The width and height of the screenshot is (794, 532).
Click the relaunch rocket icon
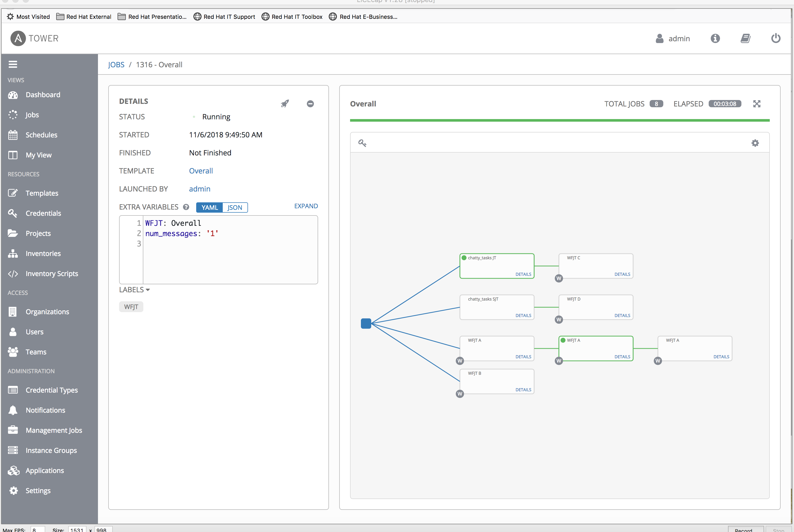(285, 103)
